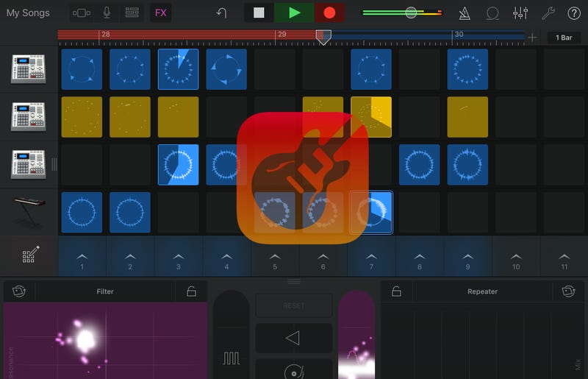Play the yellow loop cell in row two, column 9
Viewport: 588px width, 379px height.
pyautogui.click(x=467, y=117)
